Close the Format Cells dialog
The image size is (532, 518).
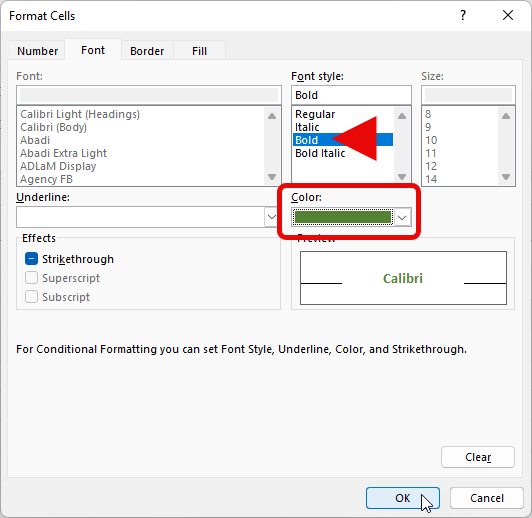[508, 15]
